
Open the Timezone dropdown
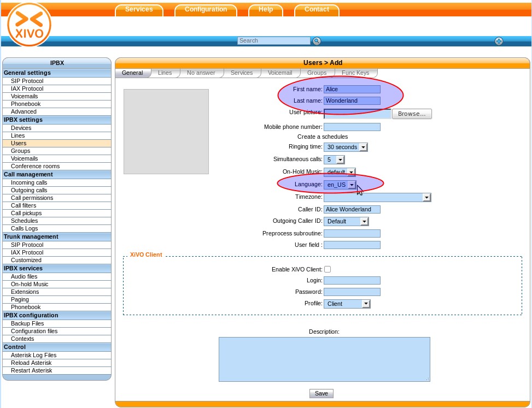click(x=377, y=197)
